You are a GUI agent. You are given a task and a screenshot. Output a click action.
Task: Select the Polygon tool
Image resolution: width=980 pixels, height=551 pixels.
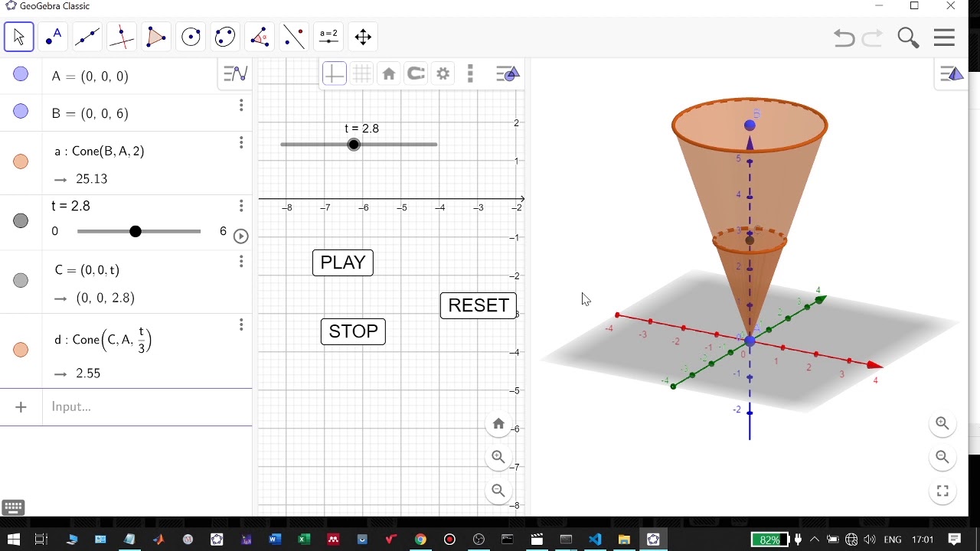(x=156, y=37)
